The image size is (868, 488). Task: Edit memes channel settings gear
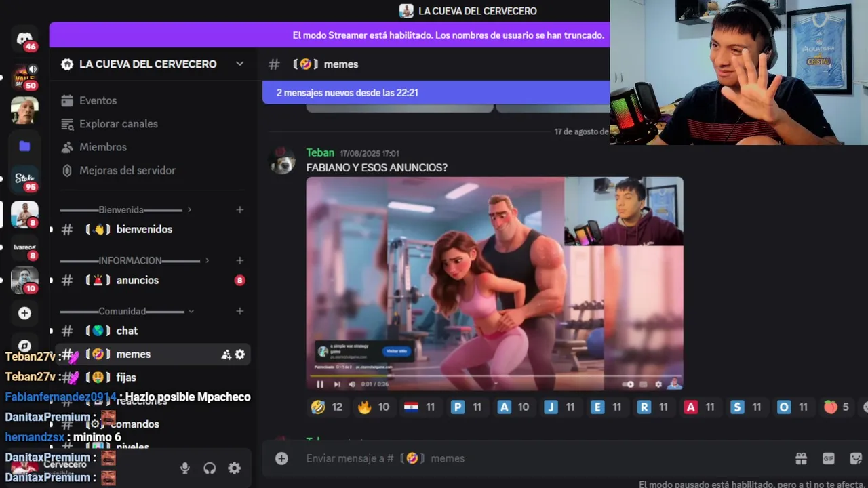240,354
